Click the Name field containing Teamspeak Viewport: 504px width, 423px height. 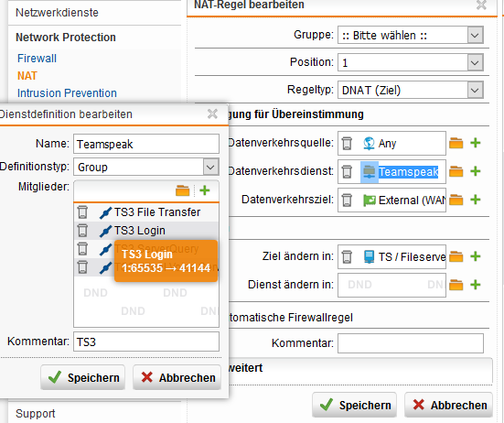point(146,144)
